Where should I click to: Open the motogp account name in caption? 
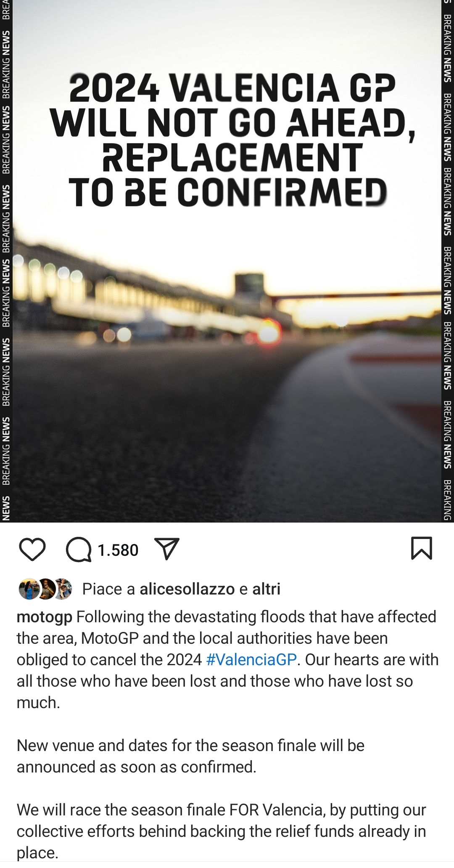coord(44,617)
